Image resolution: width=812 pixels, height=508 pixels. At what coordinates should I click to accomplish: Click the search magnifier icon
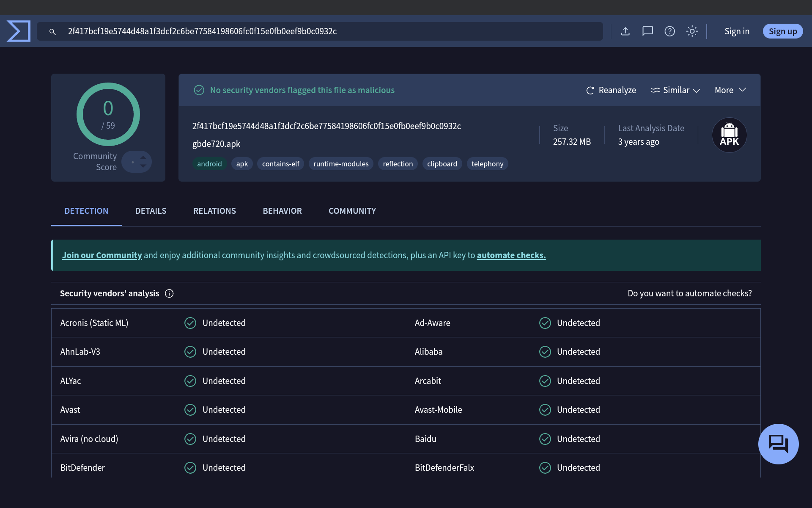point(52,32)
